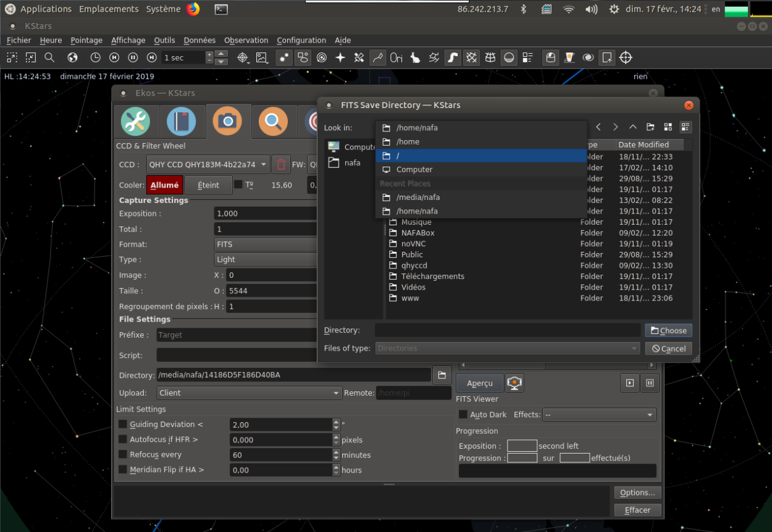Select /media/nafa from the Look in list
Screen dimensions: 772x532
click(418, 197)
